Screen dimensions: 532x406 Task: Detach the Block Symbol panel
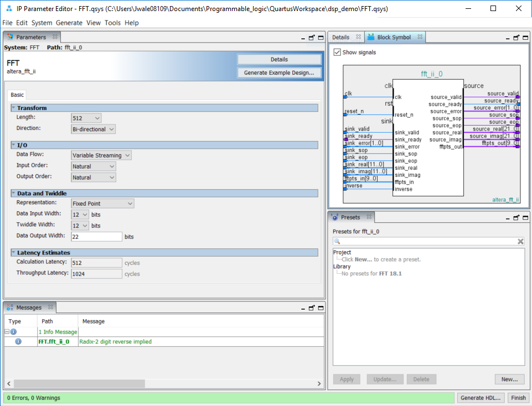[x=516, y=38]
